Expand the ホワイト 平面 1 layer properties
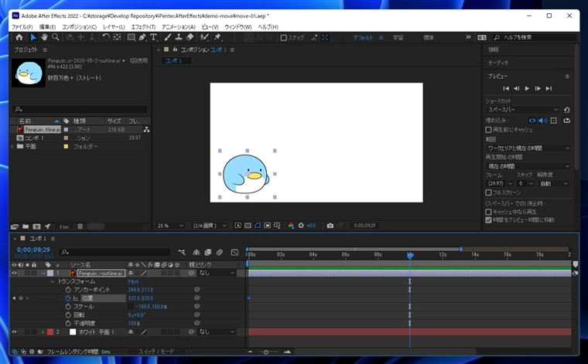This screenshot has width=588, height=364. click(43, 332)
